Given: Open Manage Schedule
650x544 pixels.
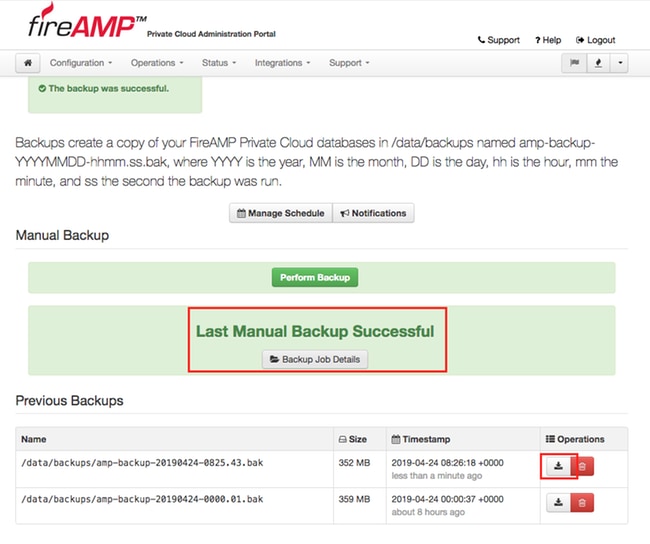Looking at the screenshot, I should click(281, 213).
